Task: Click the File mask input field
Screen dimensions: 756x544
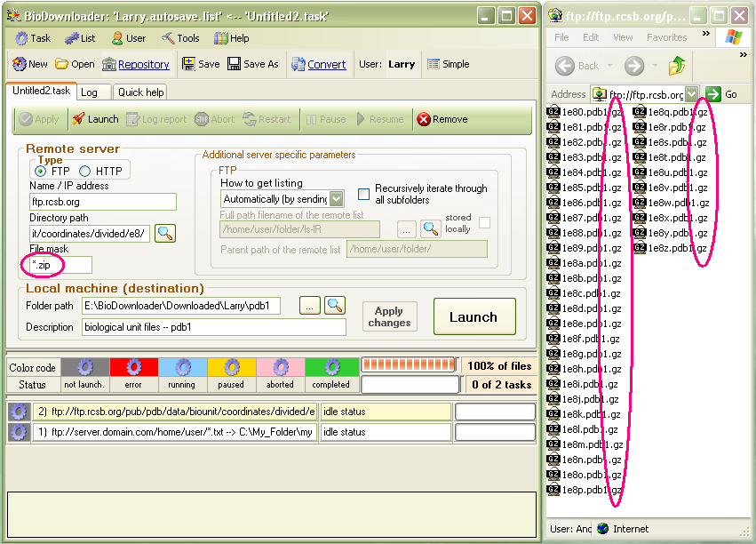Action: (60, 265)
